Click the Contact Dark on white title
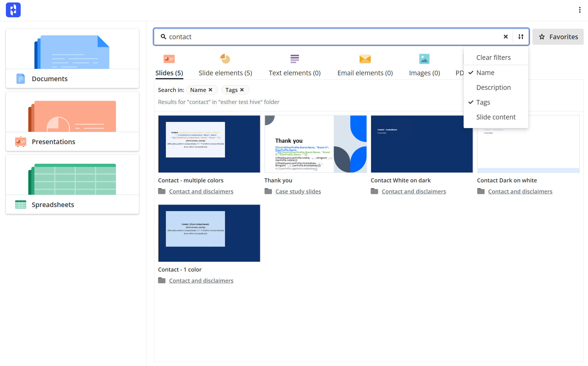 point(507,180)
